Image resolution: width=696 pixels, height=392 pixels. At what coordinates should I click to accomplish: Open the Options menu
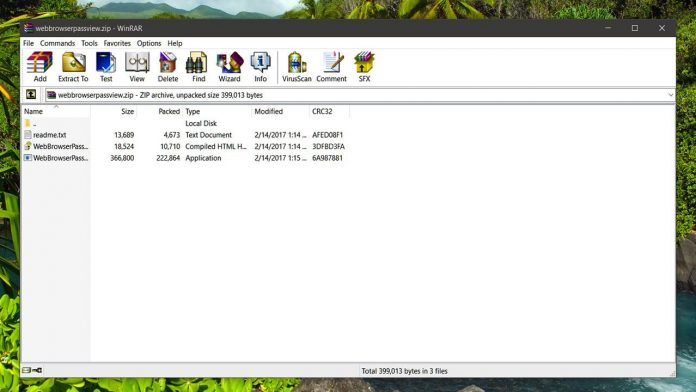149,43
